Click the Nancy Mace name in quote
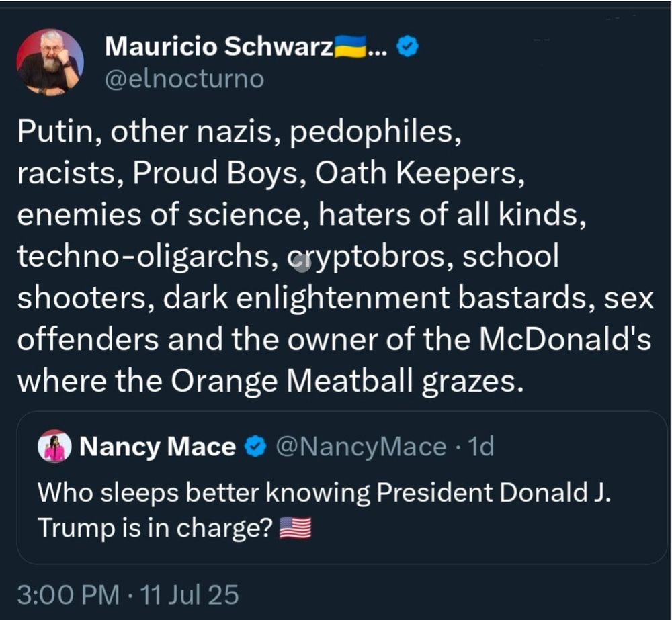 (x=158, y=447)
